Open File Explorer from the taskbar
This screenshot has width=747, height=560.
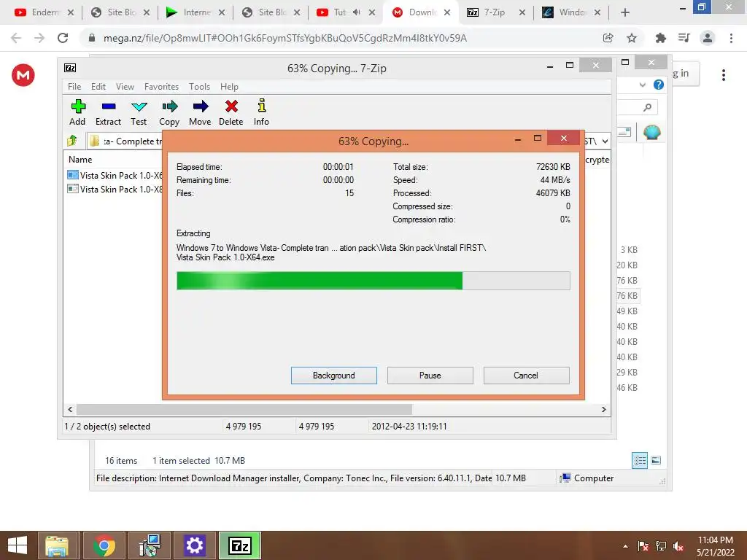[x=57, y=545]
